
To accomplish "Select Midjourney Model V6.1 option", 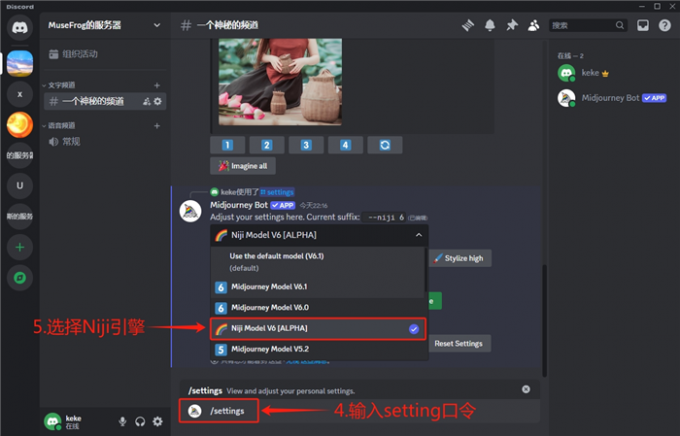I will [317, 287].
